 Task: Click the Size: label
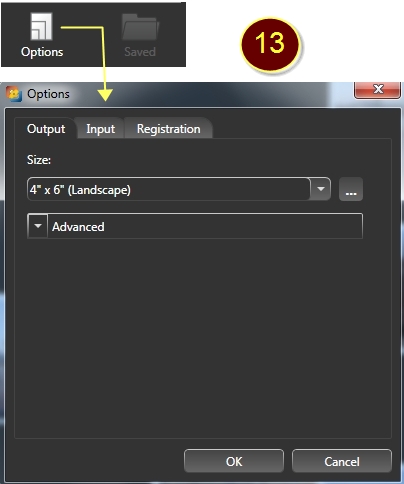39,160
